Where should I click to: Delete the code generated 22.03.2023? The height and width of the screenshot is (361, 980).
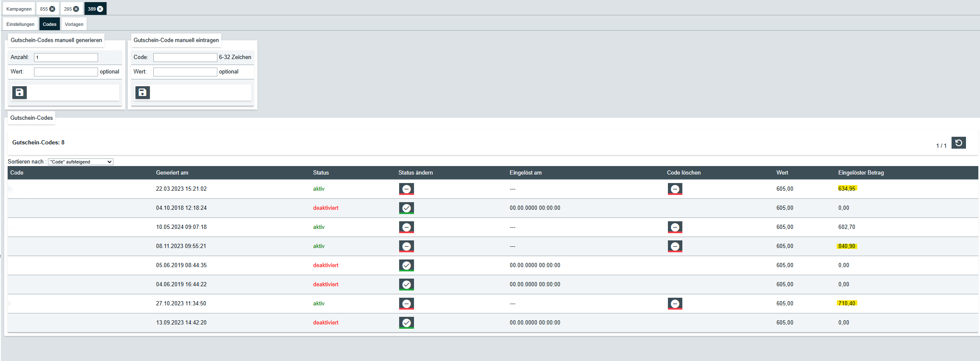[675, 189]
